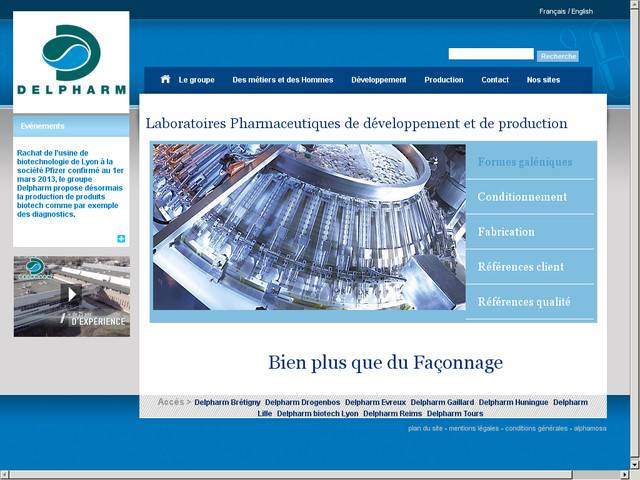
Task: Play the Delpharm experience video
Action: (x=72, y=295)
